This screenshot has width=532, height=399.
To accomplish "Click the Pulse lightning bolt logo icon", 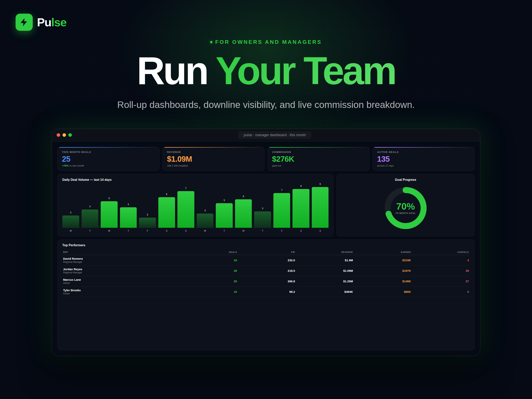I will [x=24, y=22].
